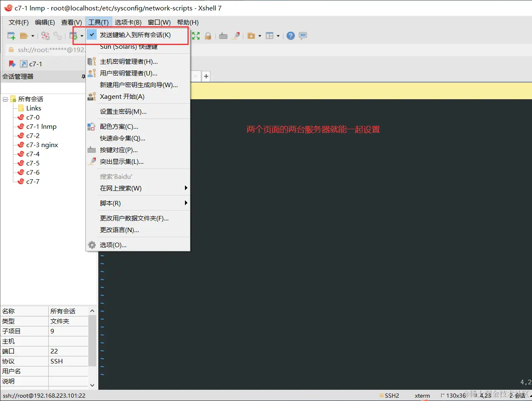Click the red bookmark flag icon
The image size is (532, 401).
(12, 64)
